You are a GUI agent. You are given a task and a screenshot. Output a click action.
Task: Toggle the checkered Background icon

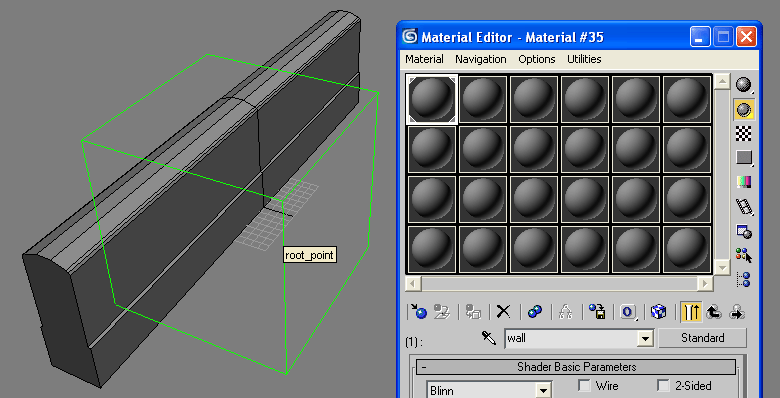click(x=744, y=133)
